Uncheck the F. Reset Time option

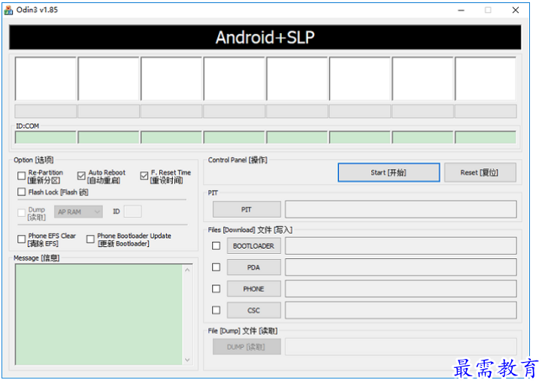[x=144, y=176]
